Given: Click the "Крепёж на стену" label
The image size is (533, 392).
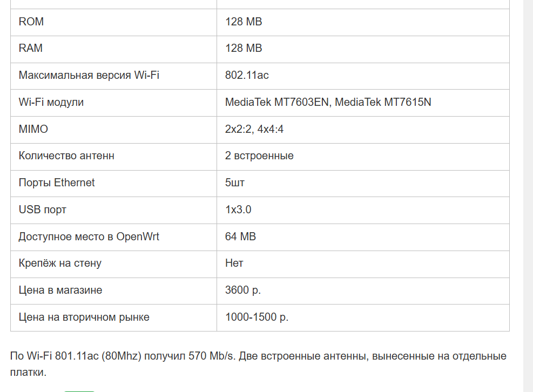Looking at the screenshot, I should pos(60,263).
